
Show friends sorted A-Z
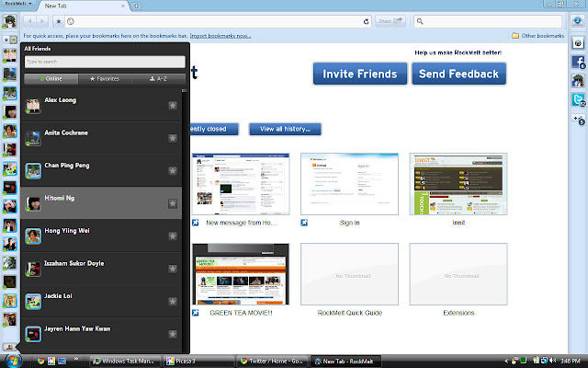[x=158, y=79]
